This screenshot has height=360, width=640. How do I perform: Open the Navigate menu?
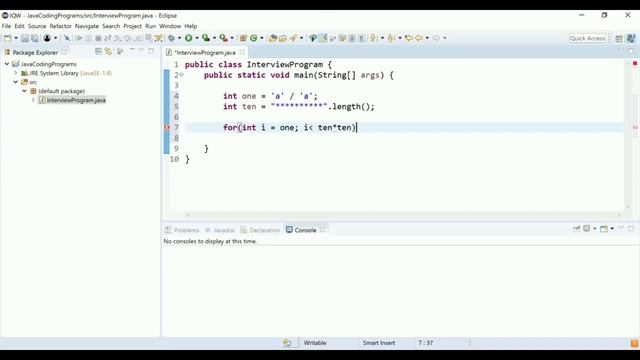87,26
